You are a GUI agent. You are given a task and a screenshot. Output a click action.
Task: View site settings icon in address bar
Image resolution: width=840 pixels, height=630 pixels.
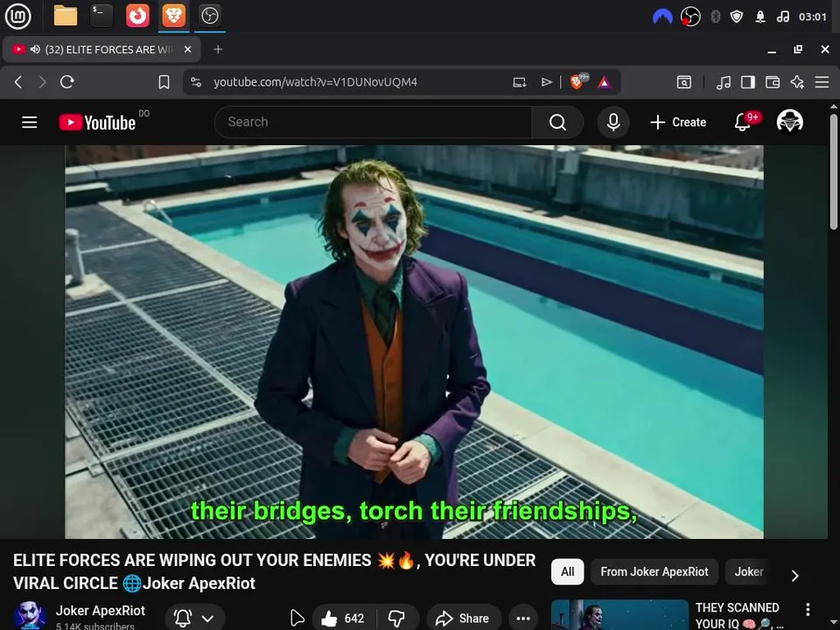tap(196, 82)
